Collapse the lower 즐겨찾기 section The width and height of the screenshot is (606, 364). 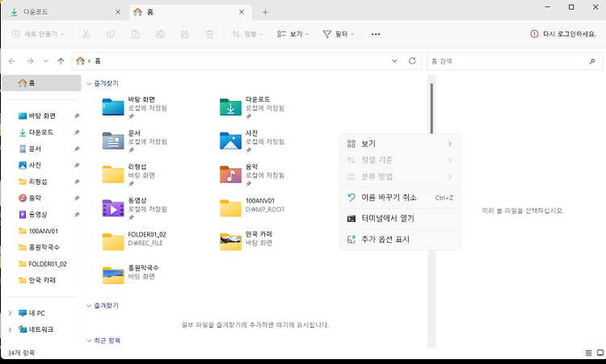pos(89,306)
